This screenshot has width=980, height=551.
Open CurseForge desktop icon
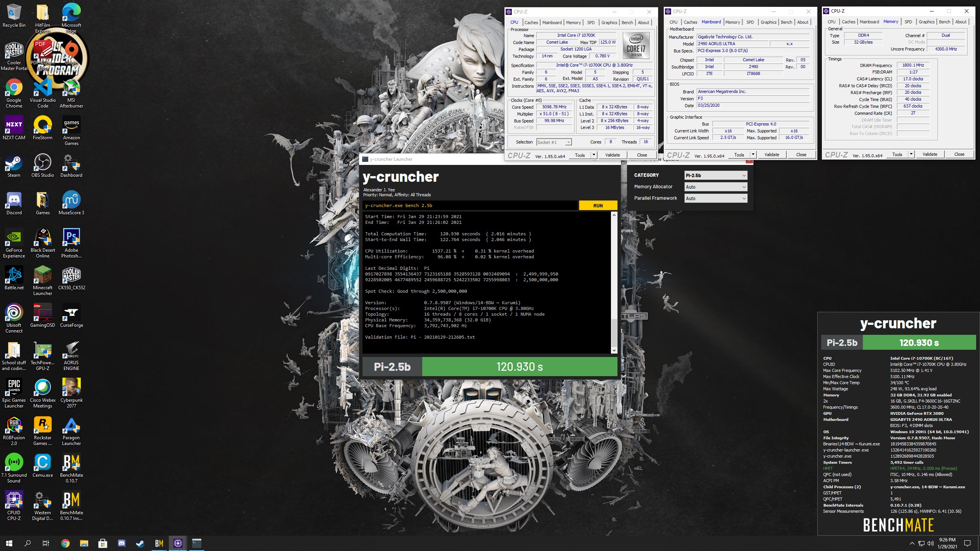click(71, 315)
